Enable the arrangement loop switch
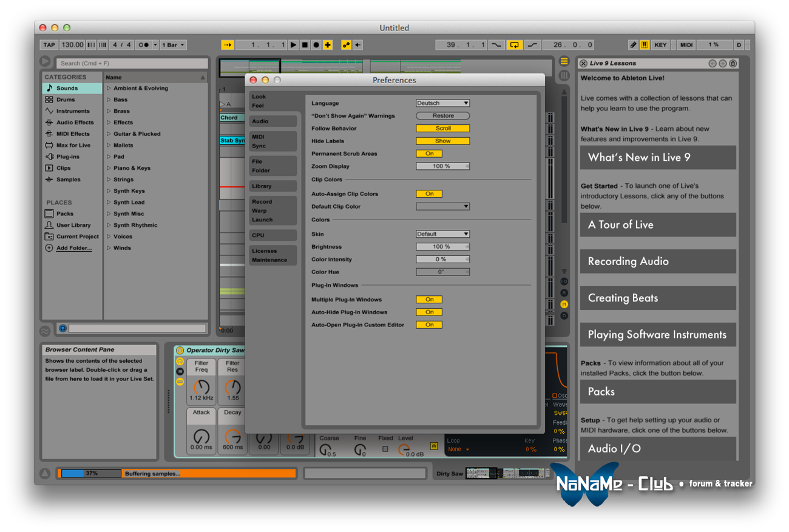 [x=515, y=45]
